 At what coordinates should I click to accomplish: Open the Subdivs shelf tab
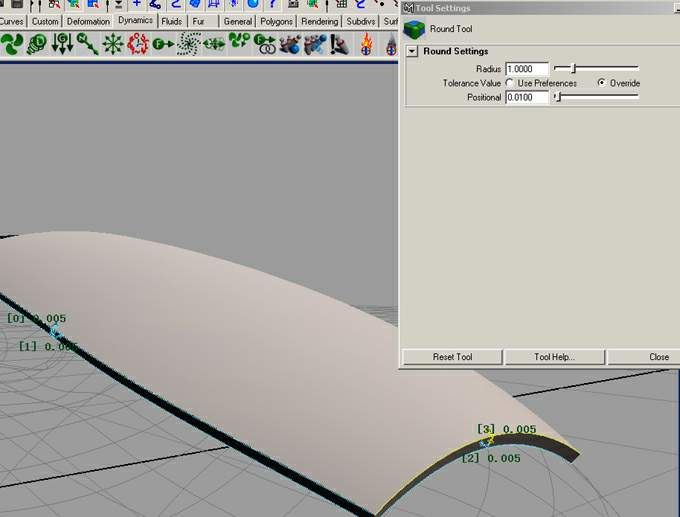[x=361, y=21]
